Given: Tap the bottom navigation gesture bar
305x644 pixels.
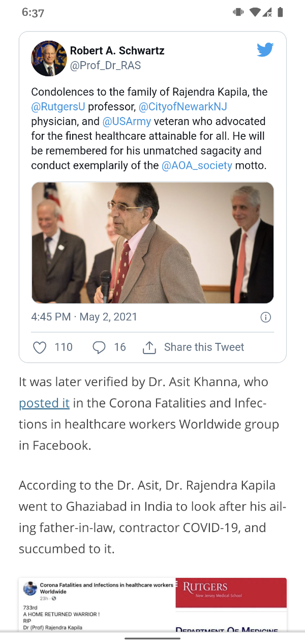Looking at the screenshot, I should click(x=152, y=638).
